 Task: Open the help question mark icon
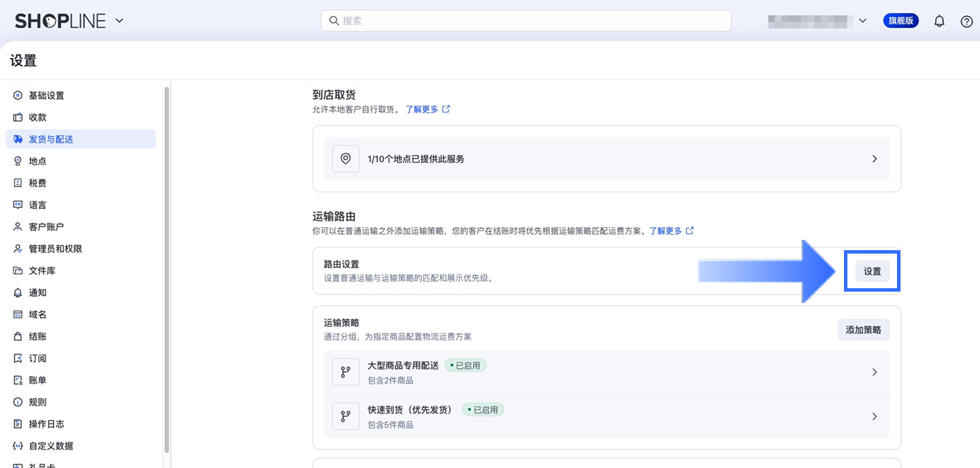click(x=966, y=21)
